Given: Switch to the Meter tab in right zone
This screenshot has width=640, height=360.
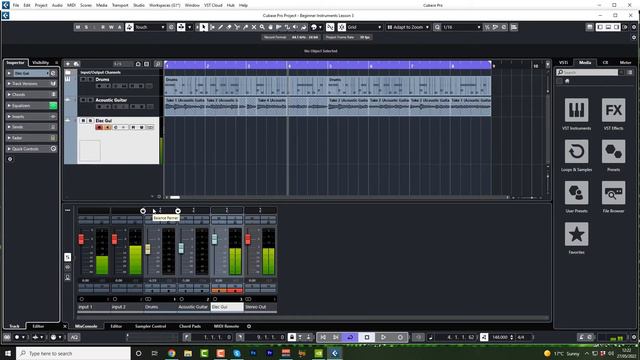Looking at the screenshot, I should (x=625, y=62).
